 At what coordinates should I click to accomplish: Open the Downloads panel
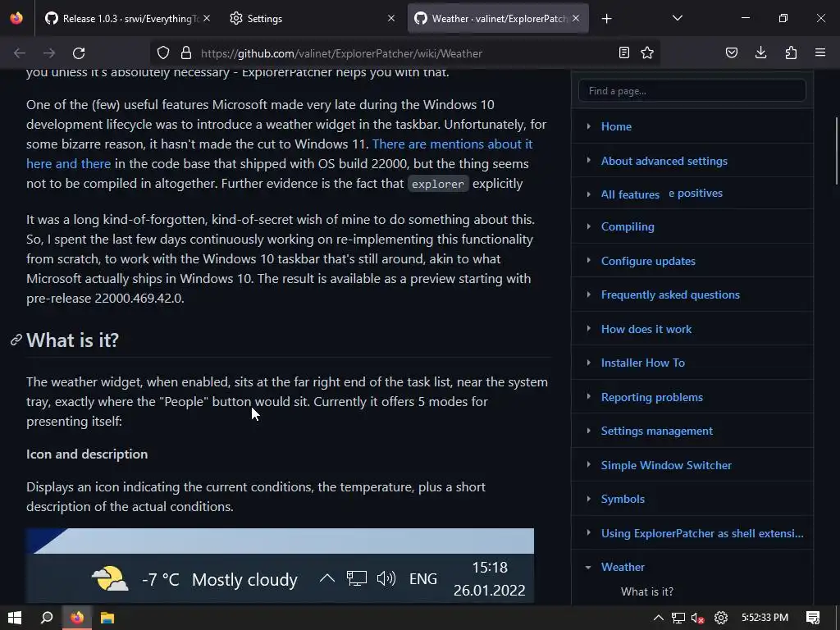coord(760,53)
